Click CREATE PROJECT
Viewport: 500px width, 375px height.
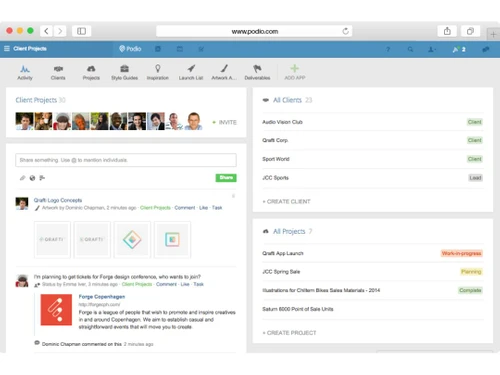tap(289, 333)
